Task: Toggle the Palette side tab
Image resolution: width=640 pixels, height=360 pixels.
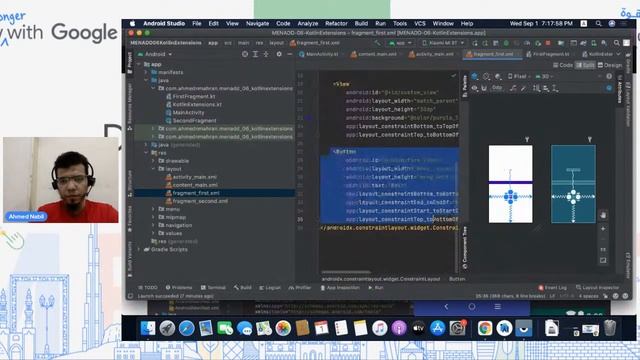Action: click(464, 86)
